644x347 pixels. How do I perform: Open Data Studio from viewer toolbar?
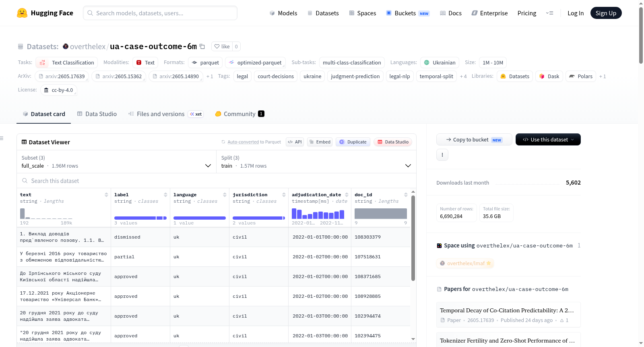coord(393,142)
